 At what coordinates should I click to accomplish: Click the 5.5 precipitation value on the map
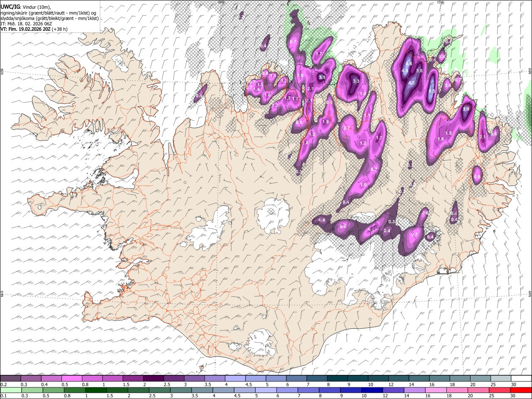(431, 91)
